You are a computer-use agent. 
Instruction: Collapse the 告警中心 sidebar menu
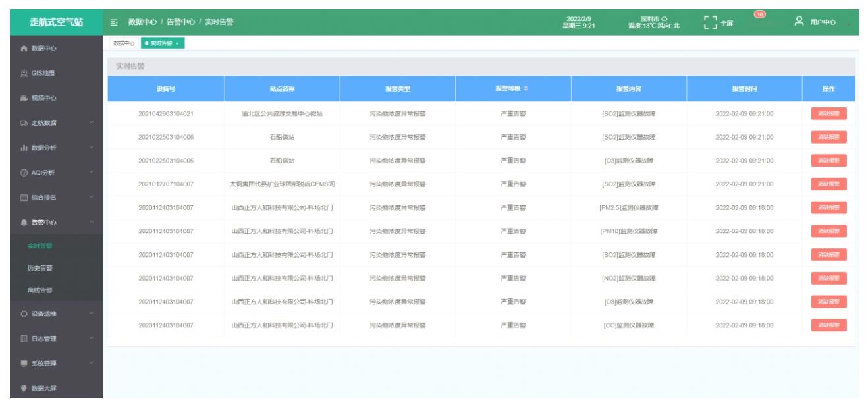pos(51,222)
